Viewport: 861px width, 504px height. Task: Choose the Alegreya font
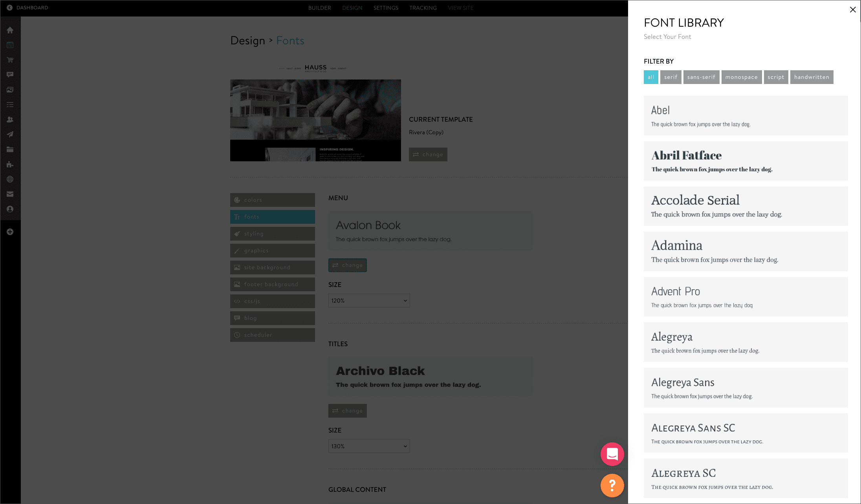[746, 342]
